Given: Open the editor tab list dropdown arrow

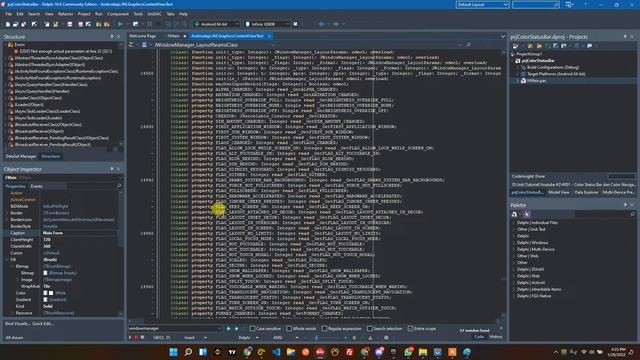Looking at the screenshot, I should click(502, 36).
